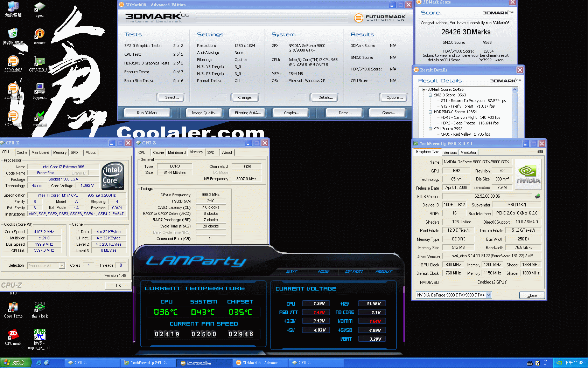Collapse the SM2.0 Score: 9563 tree node

pos(430,95)
